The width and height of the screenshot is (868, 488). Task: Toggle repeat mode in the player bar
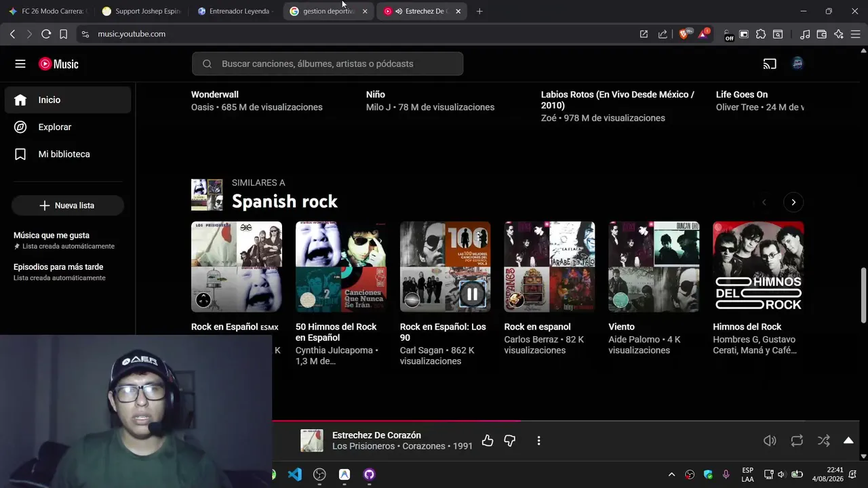797,441
